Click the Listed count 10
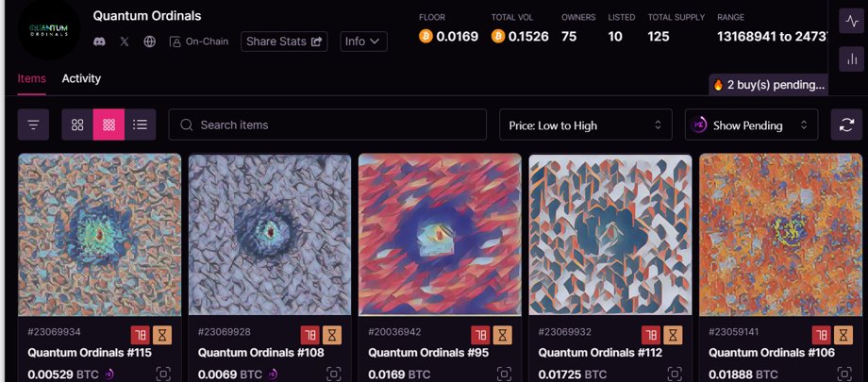Screen dimensions: 868x382 [615, 37]
